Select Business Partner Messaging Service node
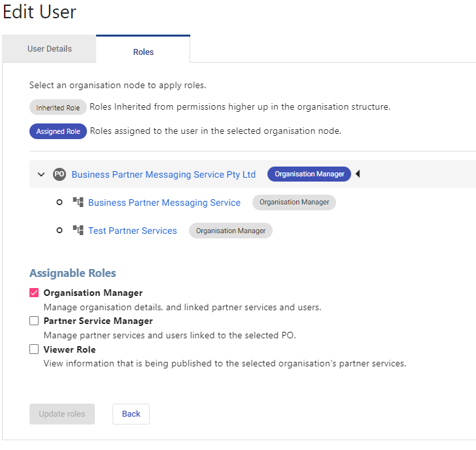Screen dimensions: 476x450 point(164,202)
